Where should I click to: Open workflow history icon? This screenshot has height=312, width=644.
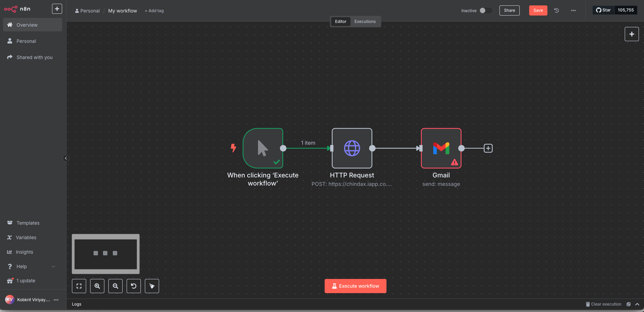tap(557, 10)
